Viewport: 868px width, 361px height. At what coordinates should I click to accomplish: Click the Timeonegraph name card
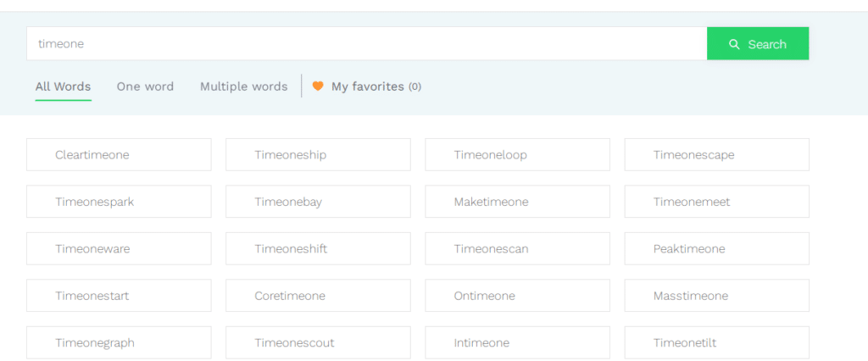(x=119, y=342)
